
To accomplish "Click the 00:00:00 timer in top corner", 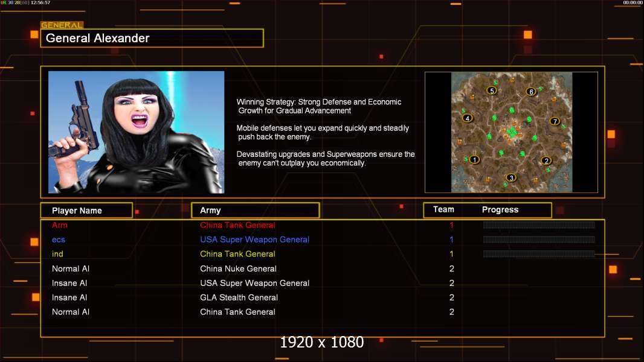I will [633, 2].
